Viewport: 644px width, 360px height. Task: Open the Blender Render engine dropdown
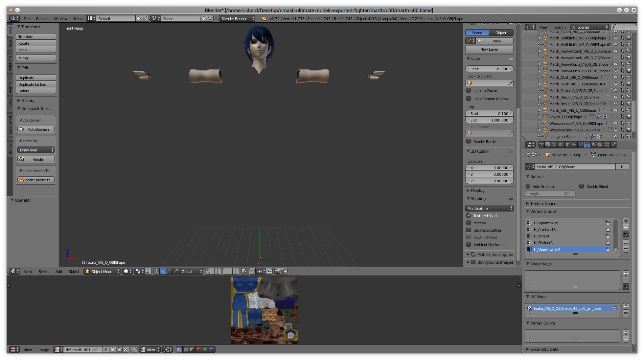237,18
